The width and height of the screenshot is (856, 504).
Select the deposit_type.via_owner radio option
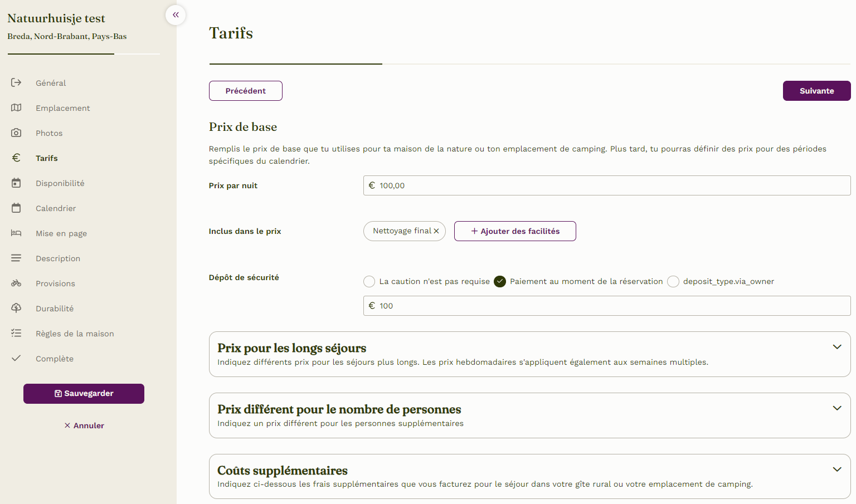(673, 282)
